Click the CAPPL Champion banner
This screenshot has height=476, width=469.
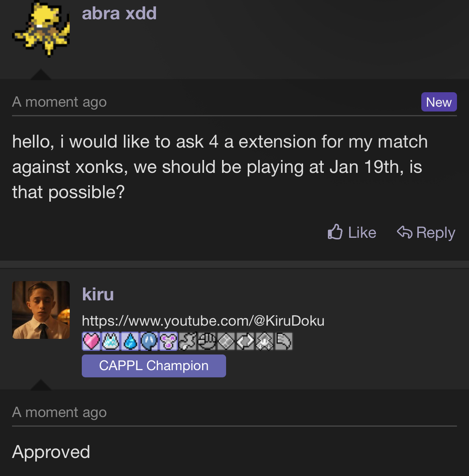click(x=154, y=366)
